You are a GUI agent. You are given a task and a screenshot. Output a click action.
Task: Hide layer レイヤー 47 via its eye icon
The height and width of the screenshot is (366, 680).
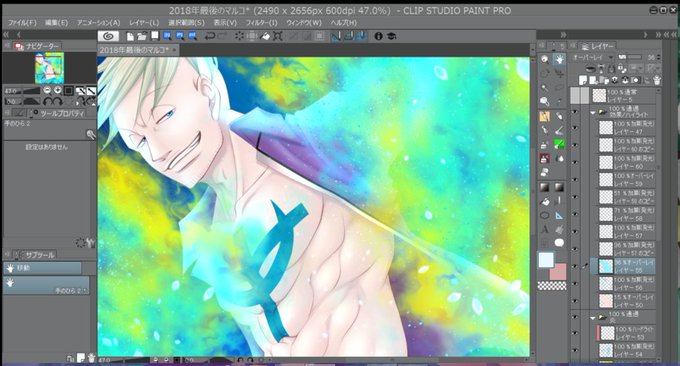point(575,128)
